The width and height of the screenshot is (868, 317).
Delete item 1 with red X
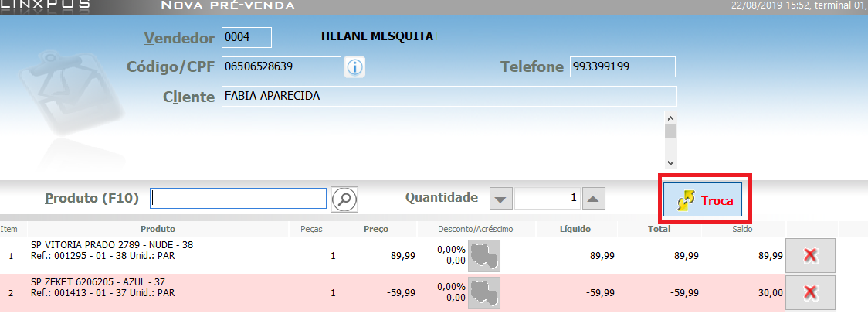[x=810, y=256]
